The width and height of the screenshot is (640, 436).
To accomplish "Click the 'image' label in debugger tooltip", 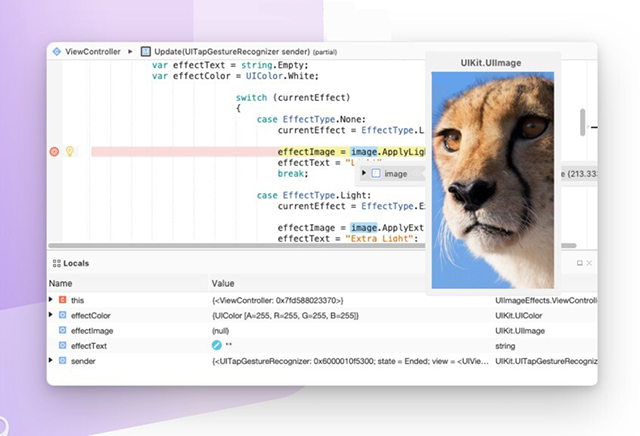I will pos(396,174).
